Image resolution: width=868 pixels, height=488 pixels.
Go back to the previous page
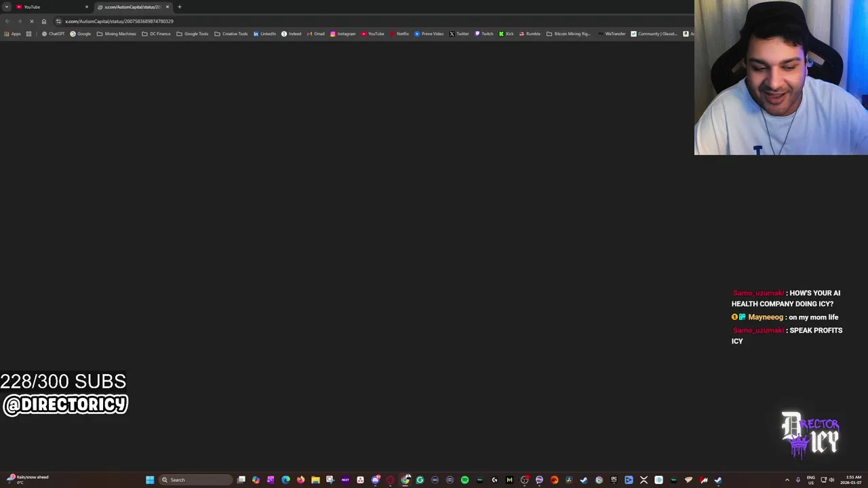pos(7,21)
